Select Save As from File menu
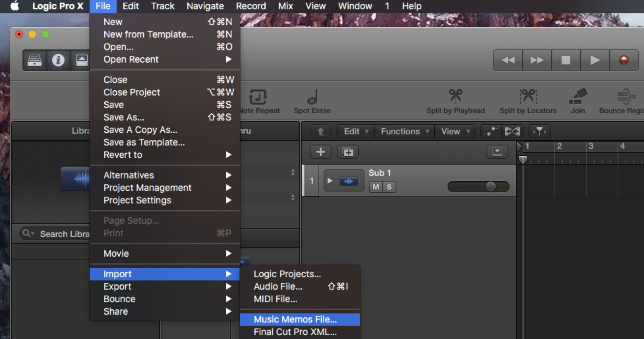The image size is (644, 339). point(124,117)
